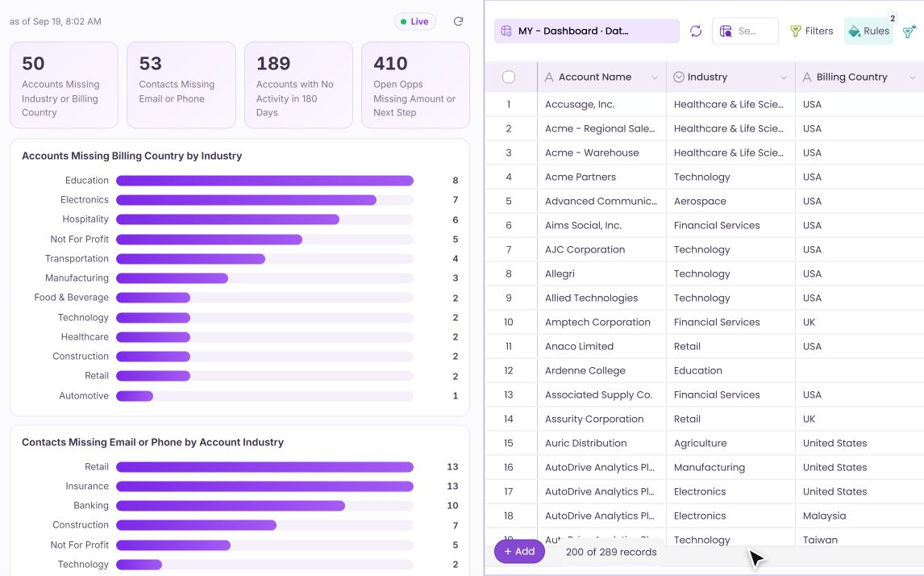
Task: Click the Allied Technologies account cell
Action: pos(601,298)
